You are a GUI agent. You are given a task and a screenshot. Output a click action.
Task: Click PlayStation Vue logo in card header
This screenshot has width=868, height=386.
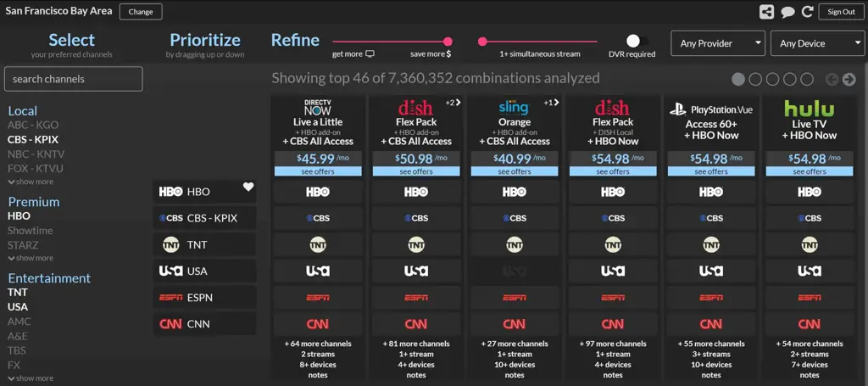[711, 109]
